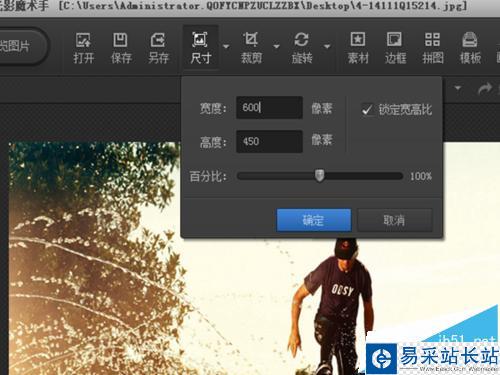Open the Border (边框) tool
Screen dimensions: 500x375
(x=395, y=48)
